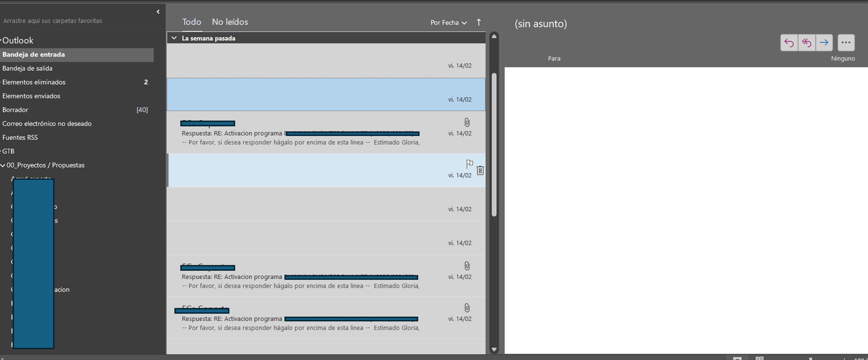Open Bandeja de salida folder
Viewport: 868px width, 360px height.
[x=77, y=68]
